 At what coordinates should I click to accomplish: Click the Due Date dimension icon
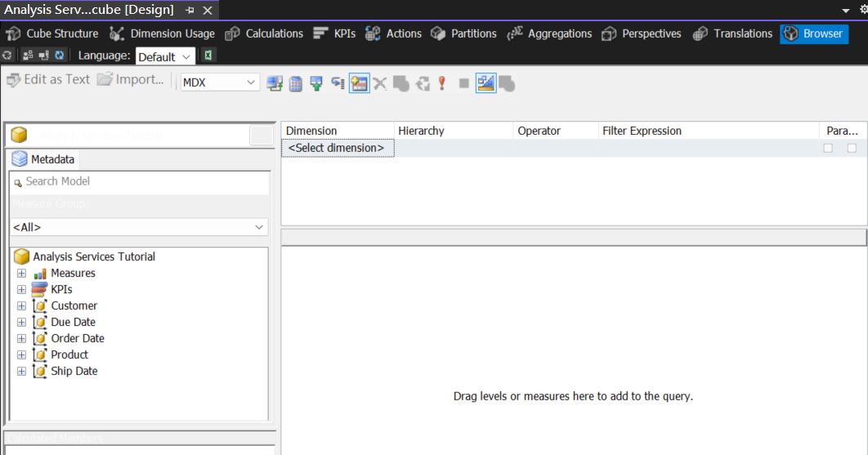point(40,322)
